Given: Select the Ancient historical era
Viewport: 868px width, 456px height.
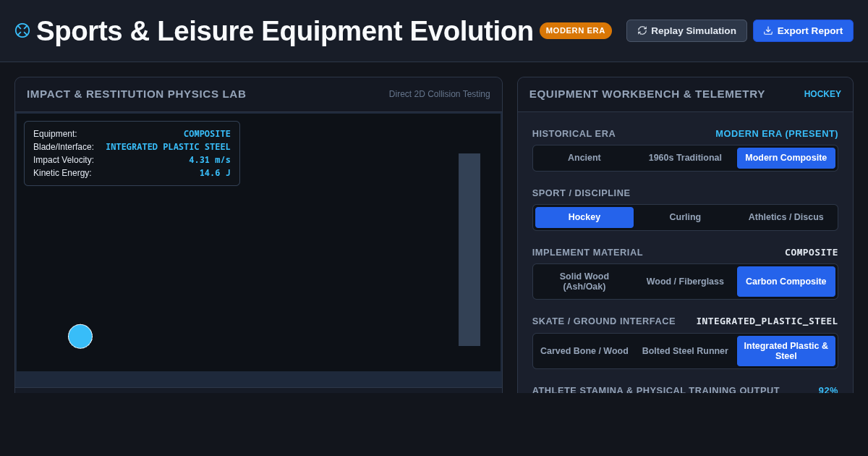Looking at the screenshot, I should click(x=584, y=158).
